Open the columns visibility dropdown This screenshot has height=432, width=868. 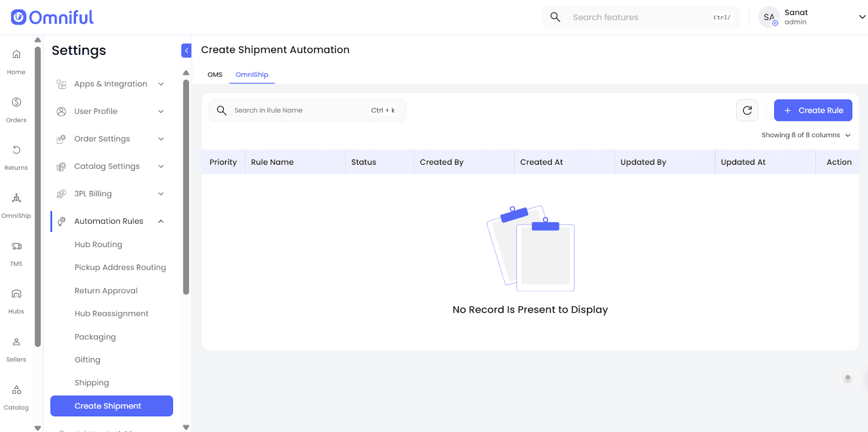point(806,135)
